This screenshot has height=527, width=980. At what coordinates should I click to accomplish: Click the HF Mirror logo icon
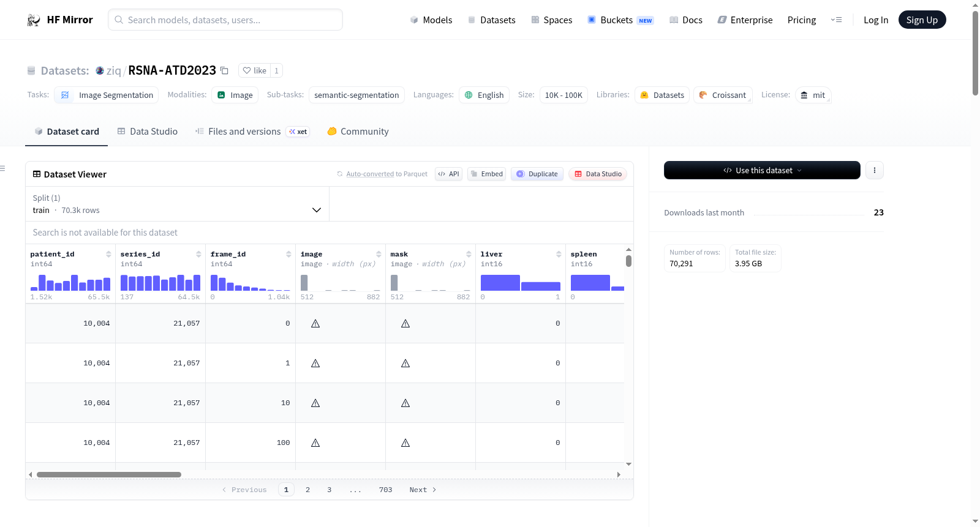point(34,20)
